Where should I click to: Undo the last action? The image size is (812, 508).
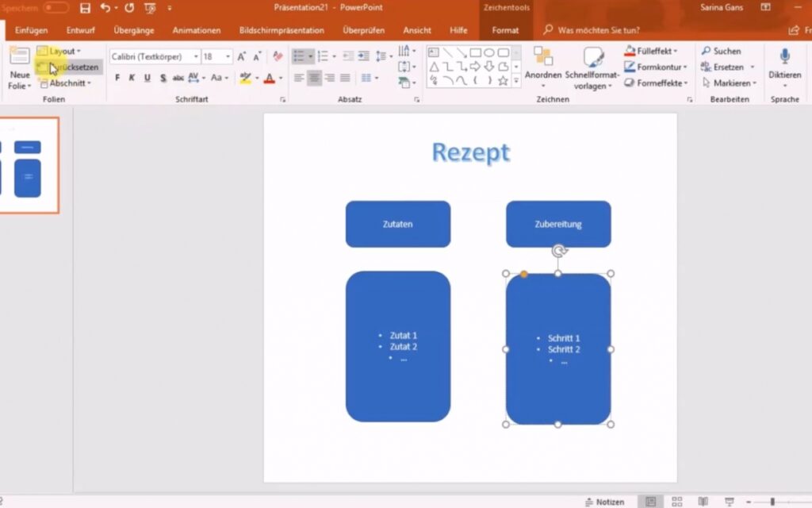105,8
